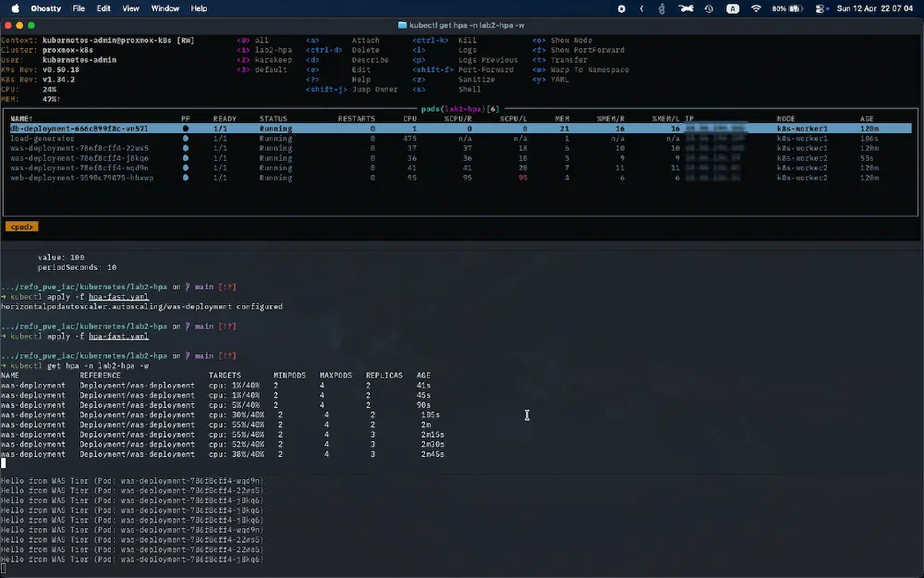924x578 pixels.
Task: Click the folder icon in window title
Action: point(402,25)
